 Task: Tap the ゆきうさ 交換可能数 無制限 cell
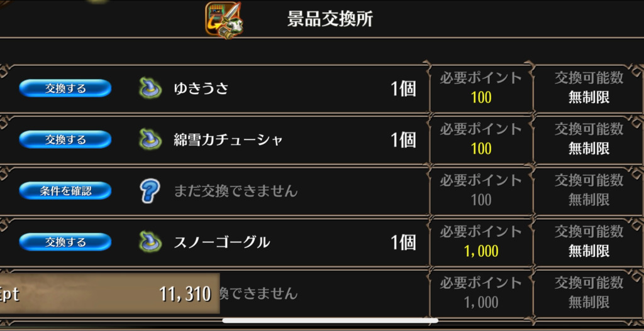pyautogui.click(x=589, y=88)
